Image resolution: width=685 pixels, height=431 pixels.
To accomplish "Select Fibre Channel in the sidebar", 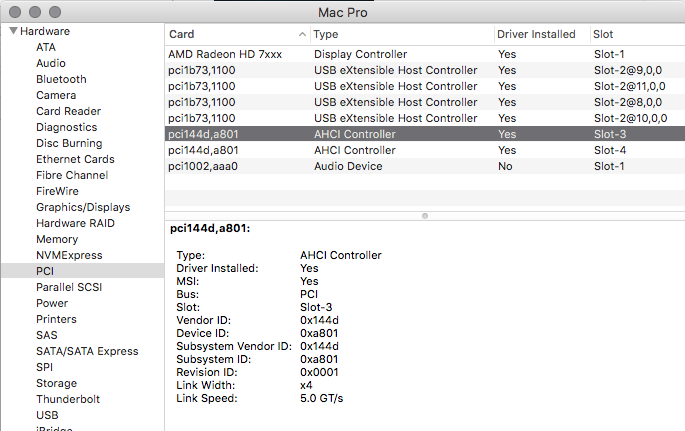I will tap(72, 175).
